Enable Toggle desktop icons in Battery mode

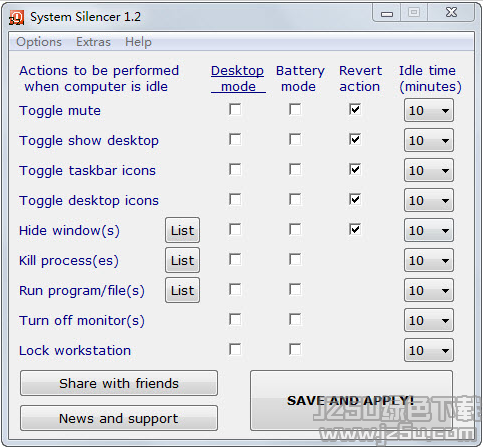295,199
